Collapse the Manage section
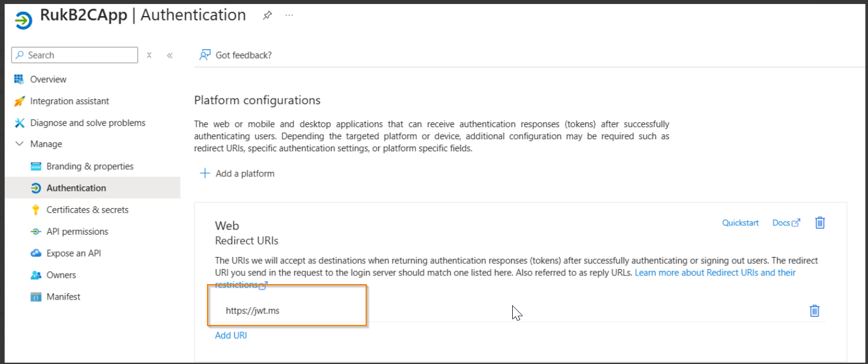The width and height of the screenshot is (868, 364). coord(20,144)
